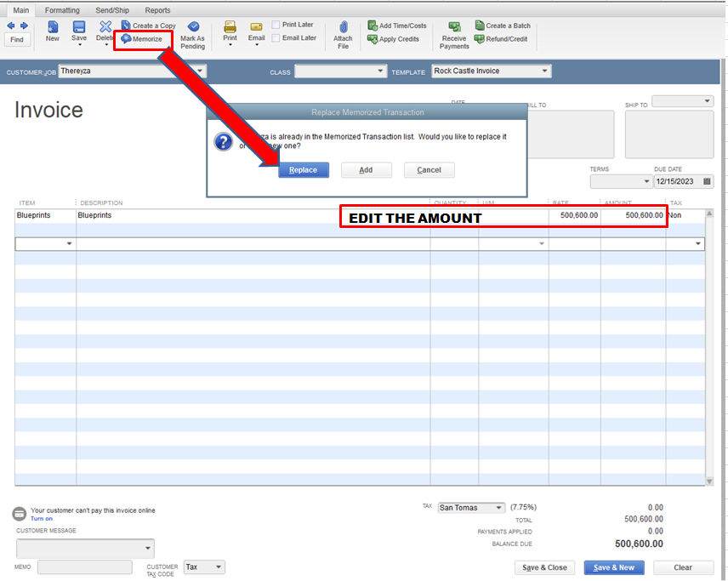Click the Find button
728x581 pixels.
coord(17,39)
